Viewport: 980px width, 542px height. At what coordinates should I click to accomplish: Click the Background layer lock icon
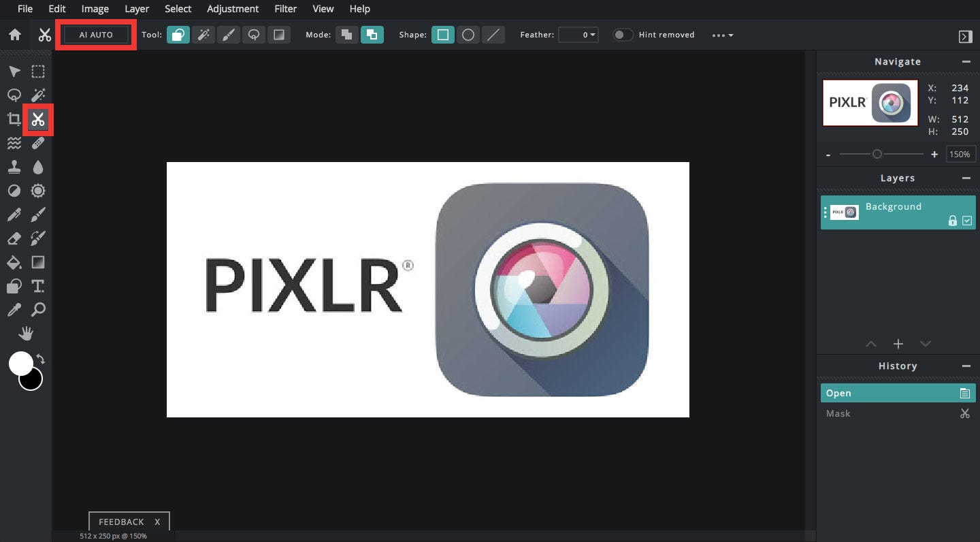click(953, 221)
